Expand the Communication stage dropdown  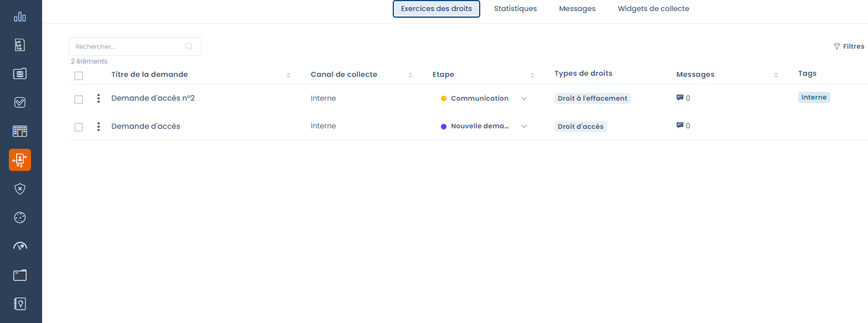[x=524, y=98]
